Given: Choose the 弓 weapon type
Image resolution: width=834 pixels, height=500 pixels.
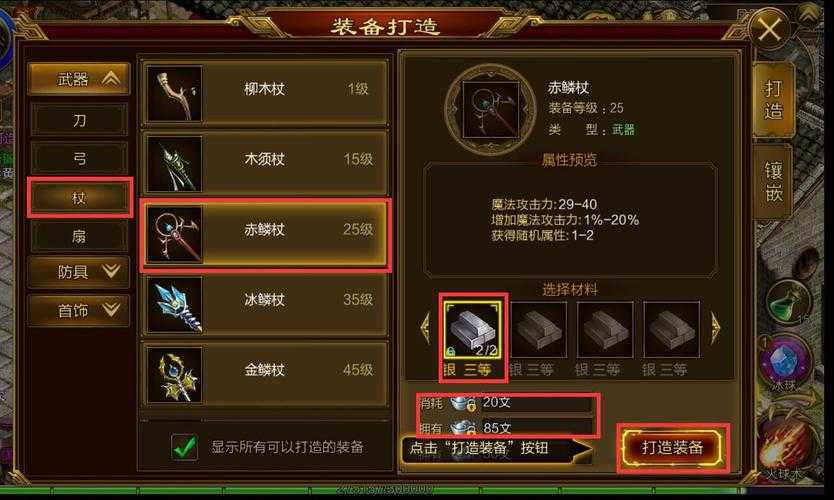Looking at the screenshot, I should pos(79,159).
